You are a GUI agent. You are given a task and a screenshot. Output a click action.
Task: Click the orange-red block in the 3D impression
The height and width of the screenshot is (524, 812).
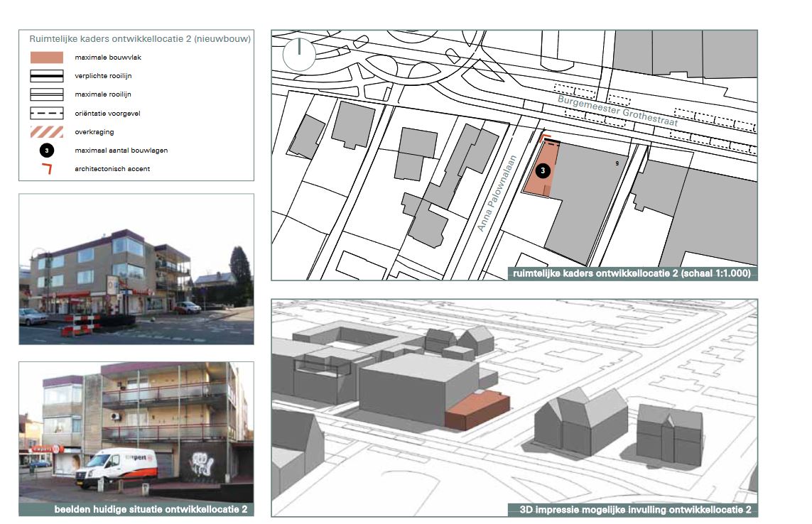click(477, 410)
